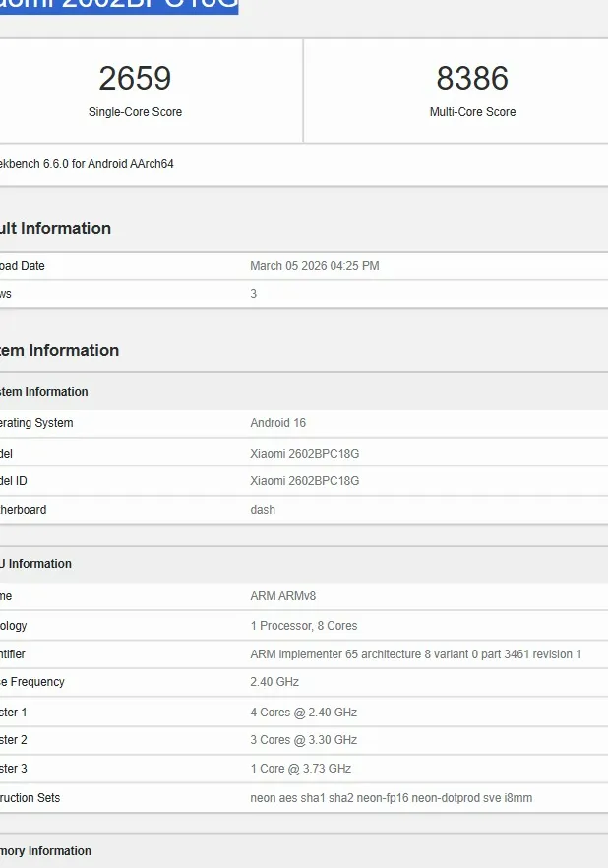Click the 'Android 16' operating system value
The image size is (608, 868).
click(277, 423)
